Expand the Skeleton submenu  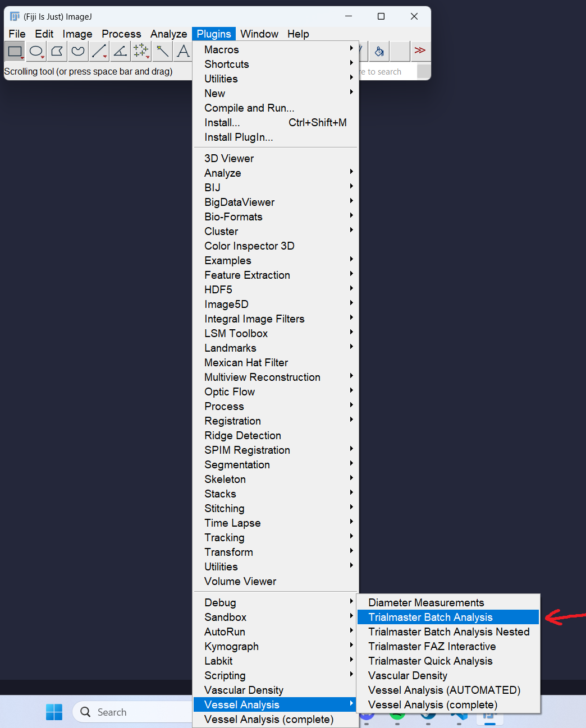click(276, 479)
